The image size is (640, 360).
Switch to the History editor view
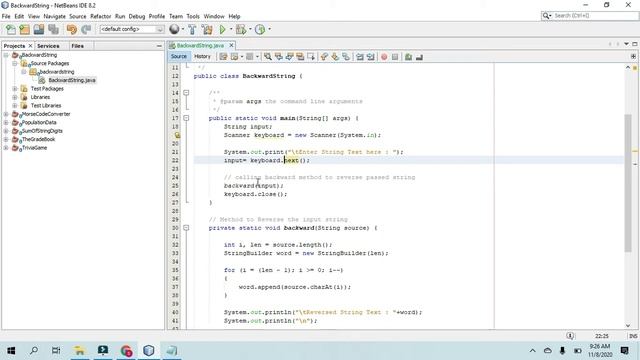click(x=202, y=56)
